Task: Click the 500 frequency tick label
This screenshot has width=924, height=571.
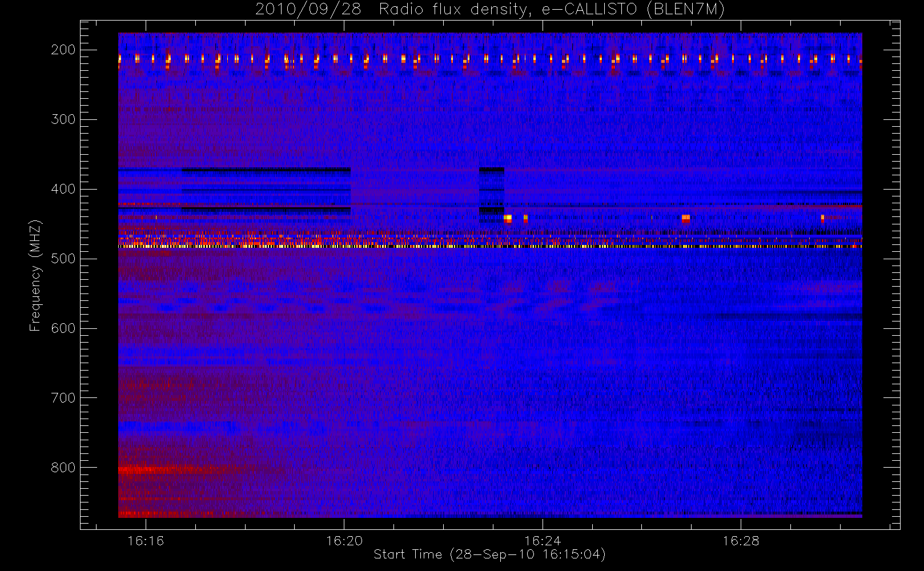Action: pyautogui.click(x=63, y=259)
